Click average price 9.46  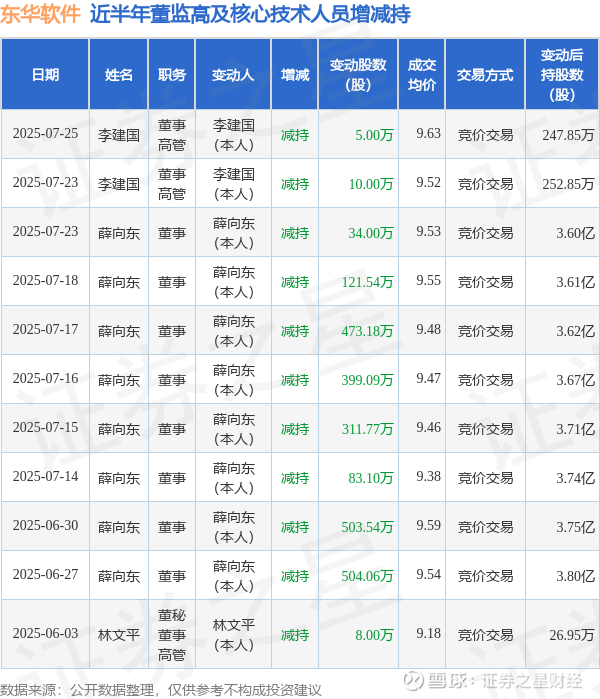tap(428, 428)
